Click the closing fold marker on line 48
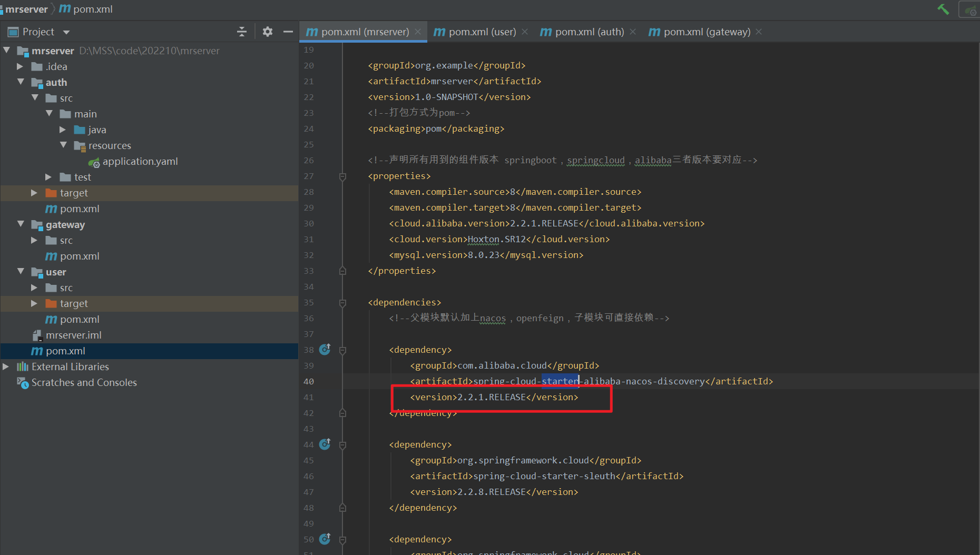Screen dimensions: 980x555 tap(342, 508)
